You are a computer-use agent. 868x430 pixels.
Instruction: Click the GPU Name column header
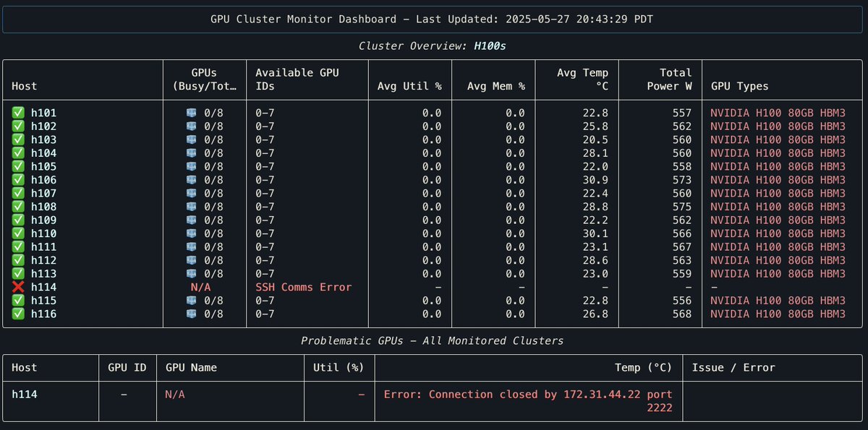click(x=192, y=367)
